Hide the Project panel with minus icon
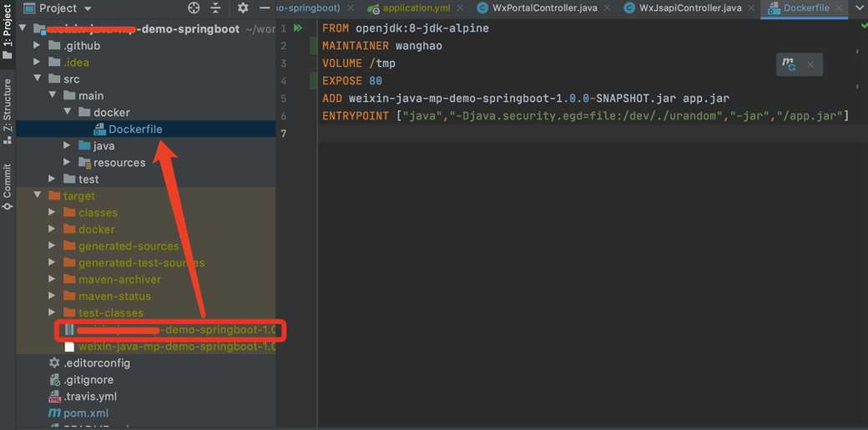Screen dimensions: 868x430 coord(265,8)
